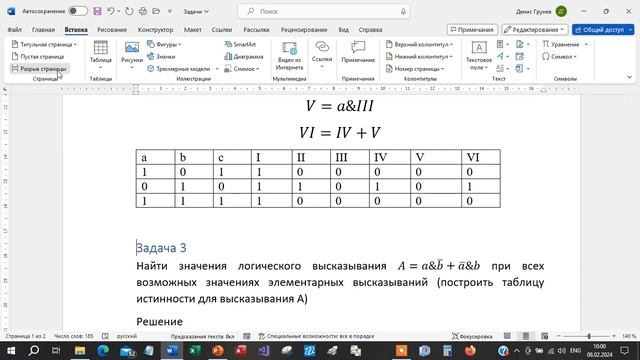Add a new comment via Примечание icon
Image resolution: width=640 pixels, height=360 pixels.
(358, 52)
